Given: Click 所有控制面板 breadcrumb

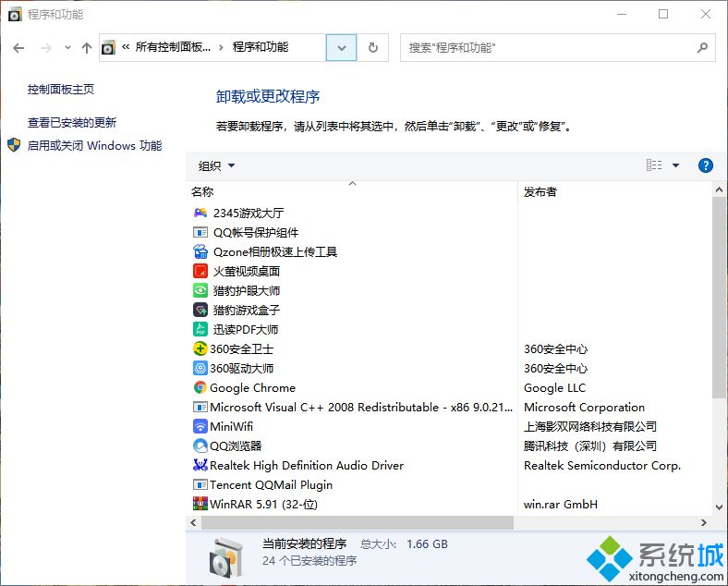Looking at the screenshot, I should point(173,47).
